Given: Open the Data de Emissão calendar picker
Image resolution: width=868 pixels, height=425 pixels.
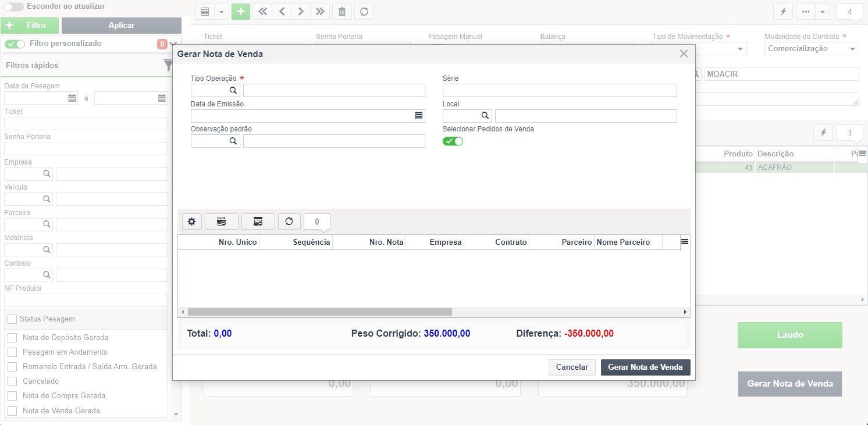Looking at the screenshot, I should click(x=418, y=116).
